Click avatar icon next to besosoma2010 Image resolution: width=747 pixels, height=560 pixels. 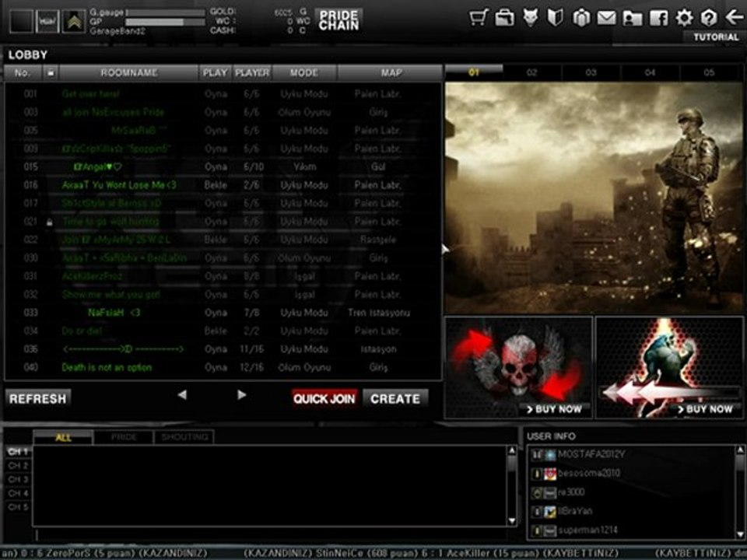[550, 474]
